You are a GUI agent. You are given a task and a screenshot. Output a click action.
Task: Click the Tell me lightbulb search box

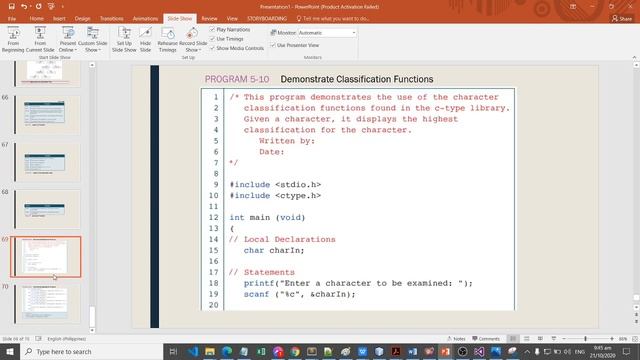[x=333, y=18]
